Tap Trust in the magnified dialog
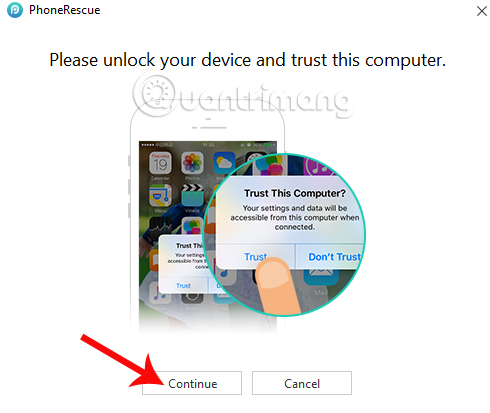The image size is (490, 413). coord(255,257)
